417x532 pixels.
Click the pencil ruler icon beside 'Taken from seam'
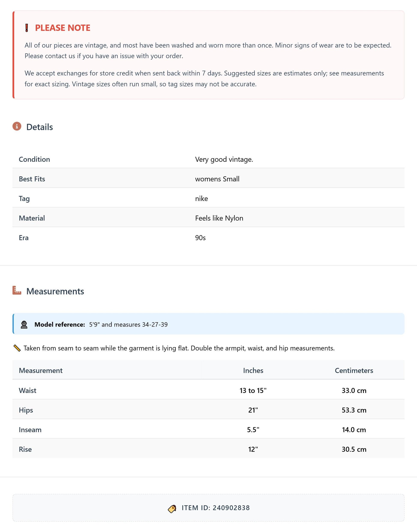pos(17,348)
